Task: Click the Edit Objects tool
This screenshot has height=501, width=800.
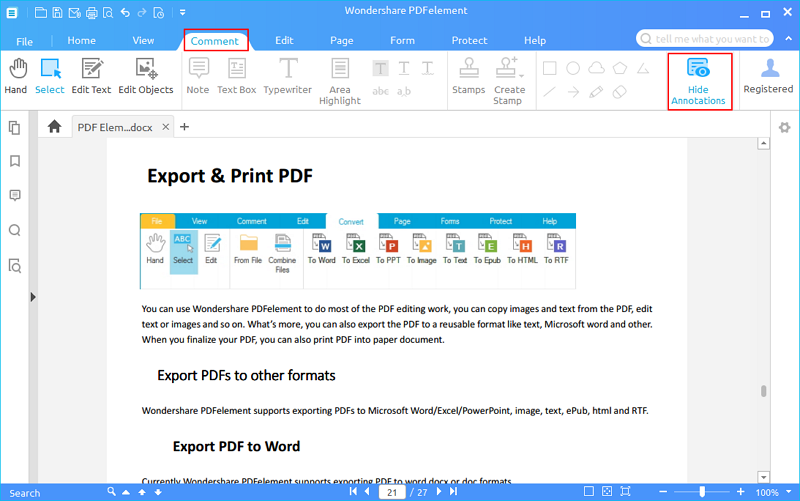Action: 146,76
